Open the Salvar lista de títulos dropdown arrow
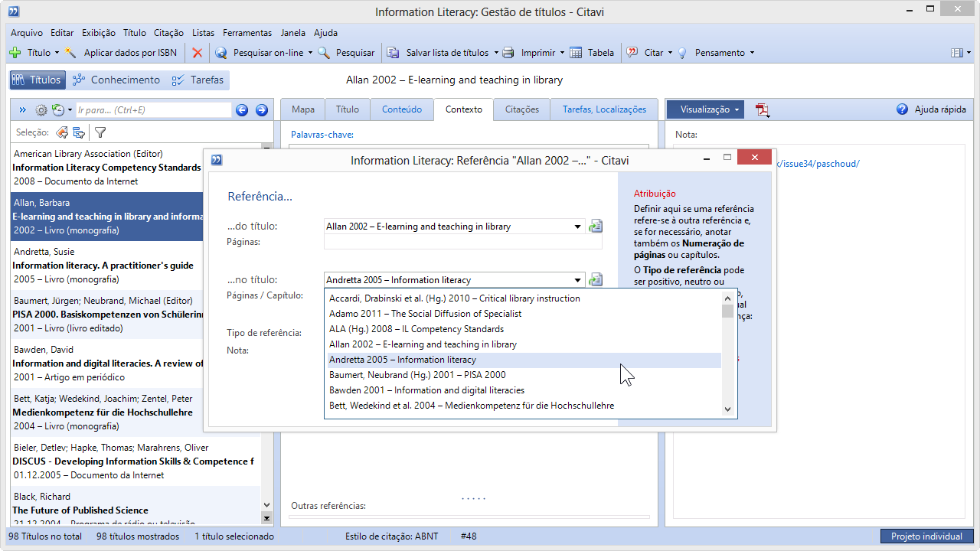980x551 pixels. point(495,53)
